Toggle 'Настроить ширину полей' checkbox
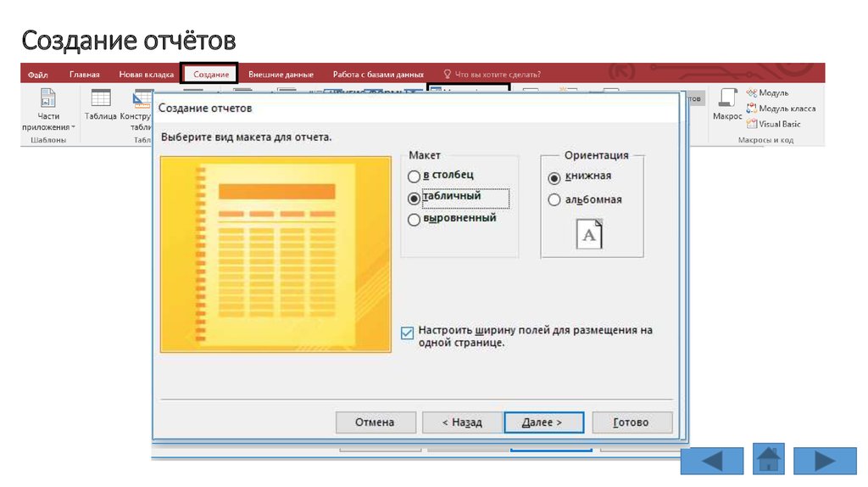Screen dimensions: 868x487 pos(408,333)
